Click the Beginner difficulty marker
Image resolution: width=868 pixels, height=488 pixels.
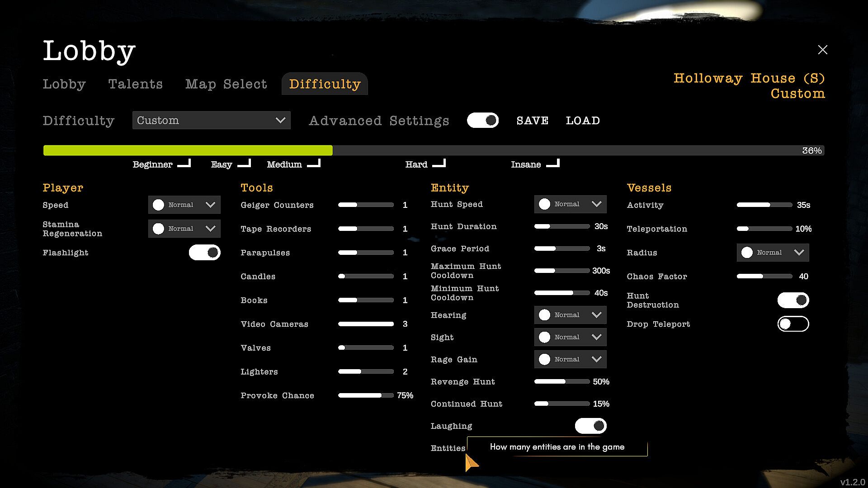161,164
